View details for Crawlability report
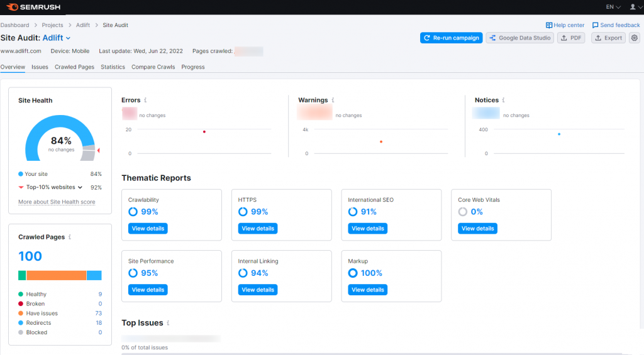 (148, 229)
